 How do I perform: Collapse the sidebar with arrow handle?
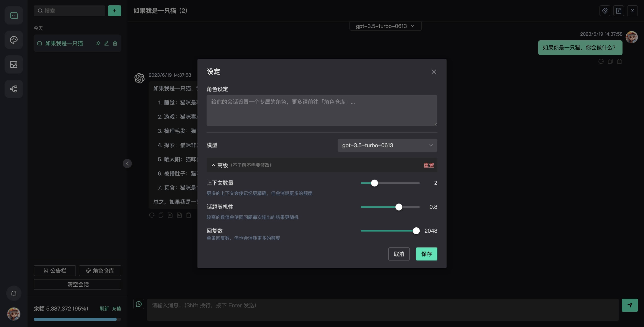coord(127,163)
